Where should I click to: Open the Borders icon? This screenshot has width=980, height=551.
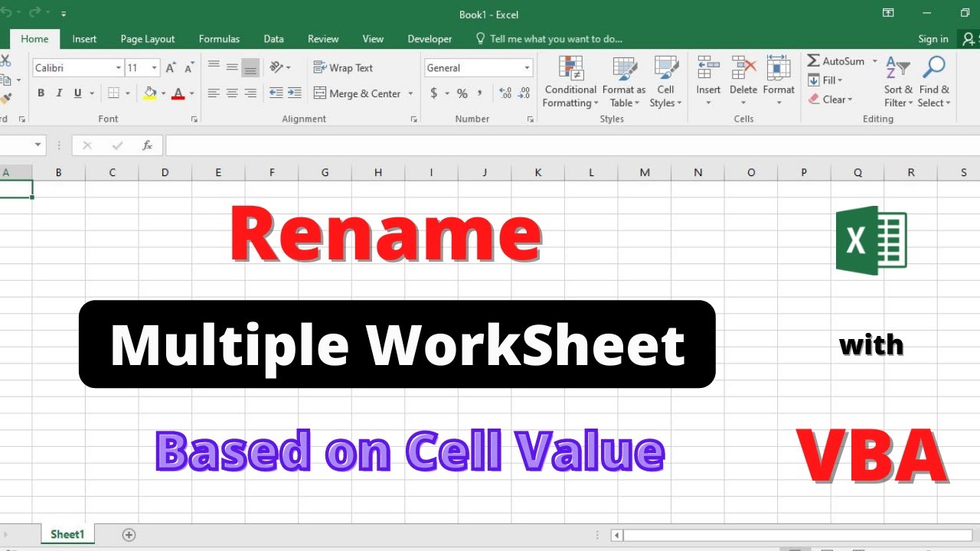coord(113,93)
